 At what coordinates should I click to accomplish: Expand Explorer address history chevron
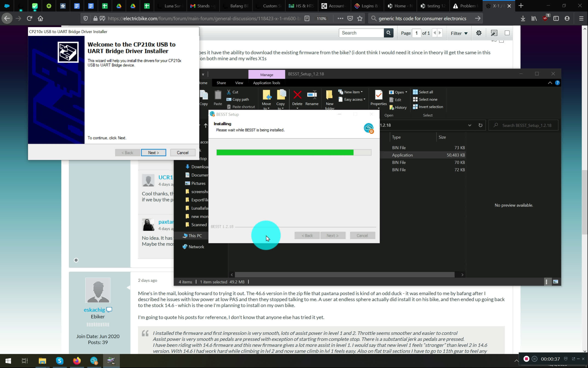coord(470,125)
